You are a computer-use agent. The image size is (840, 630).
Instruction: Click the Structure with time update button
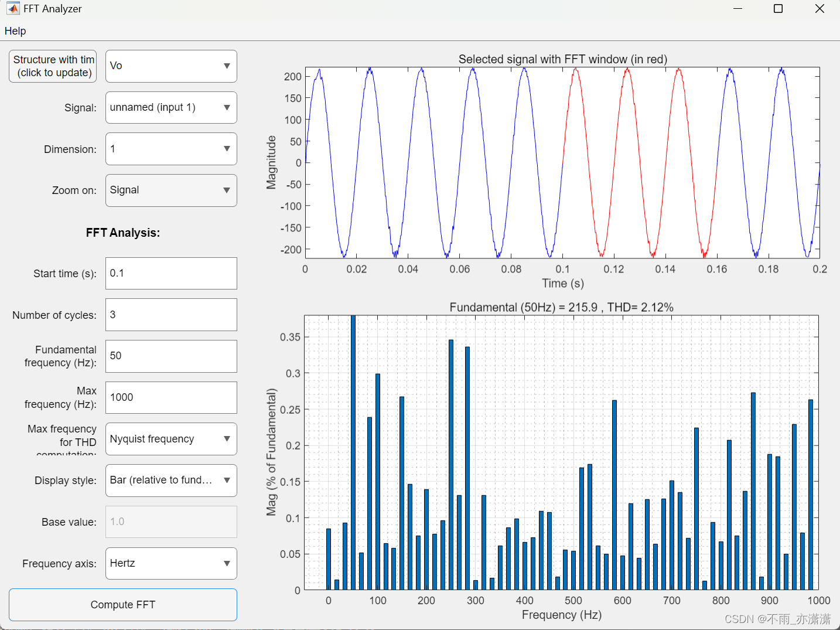(52, 66)
